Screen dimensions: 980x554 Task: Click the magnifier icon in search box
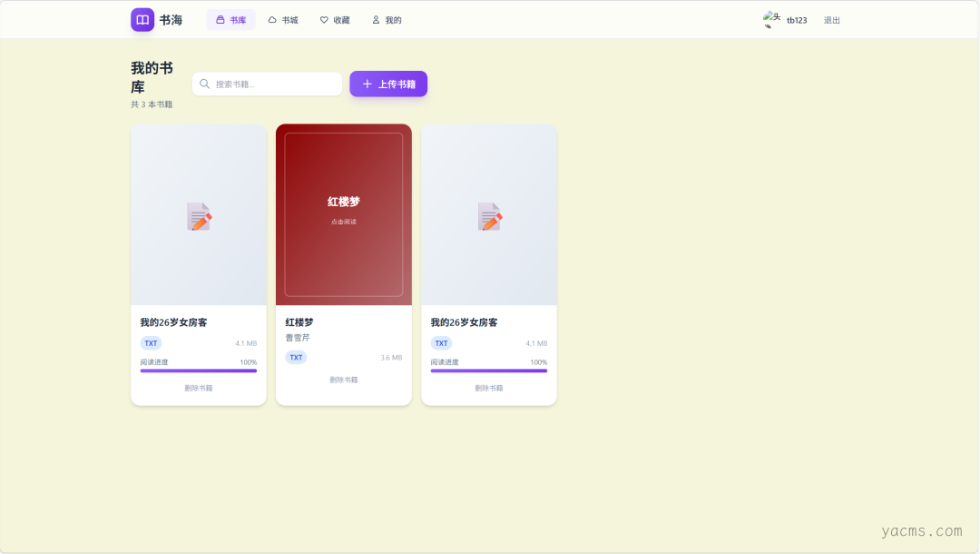click(205, 84)
